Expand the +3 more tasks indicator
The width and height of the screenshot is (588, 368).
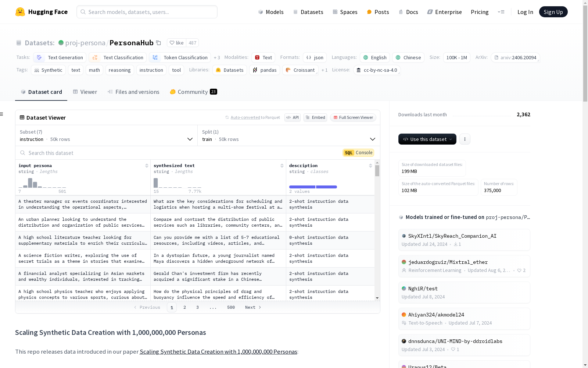[x=217, y=57]
